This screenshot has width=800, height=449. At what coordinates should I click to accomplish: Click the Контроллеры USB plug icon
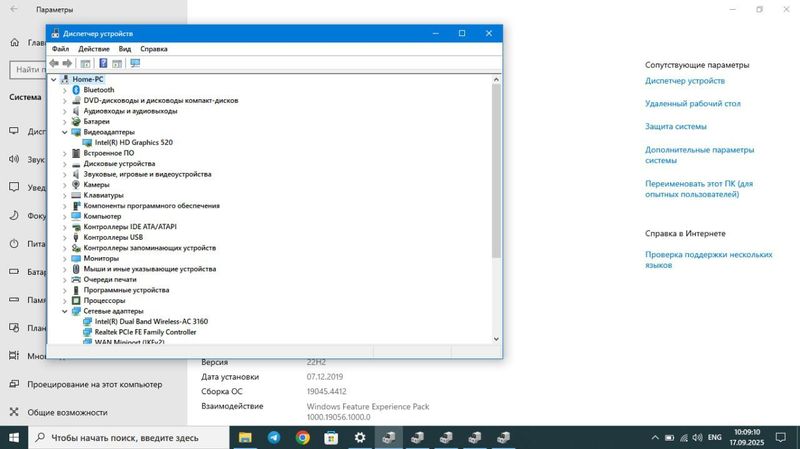[76, 237]
